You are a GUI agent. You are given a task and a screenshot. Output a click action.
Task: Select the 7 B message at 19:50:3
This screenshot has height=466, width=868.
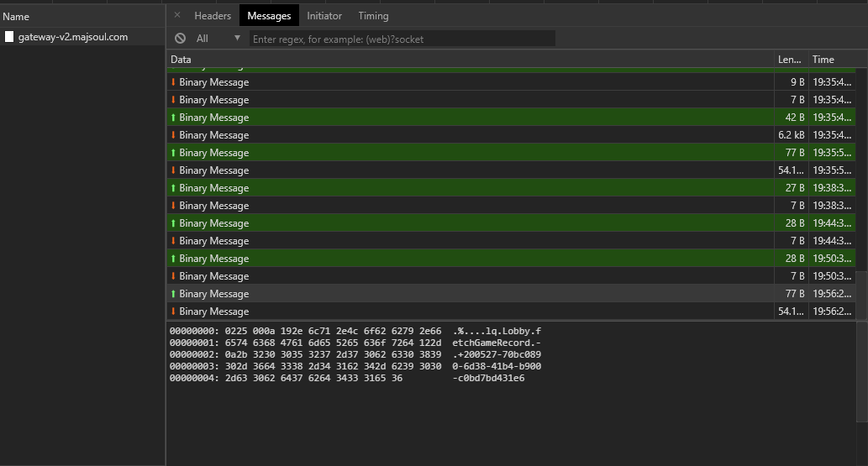[511, 276]
